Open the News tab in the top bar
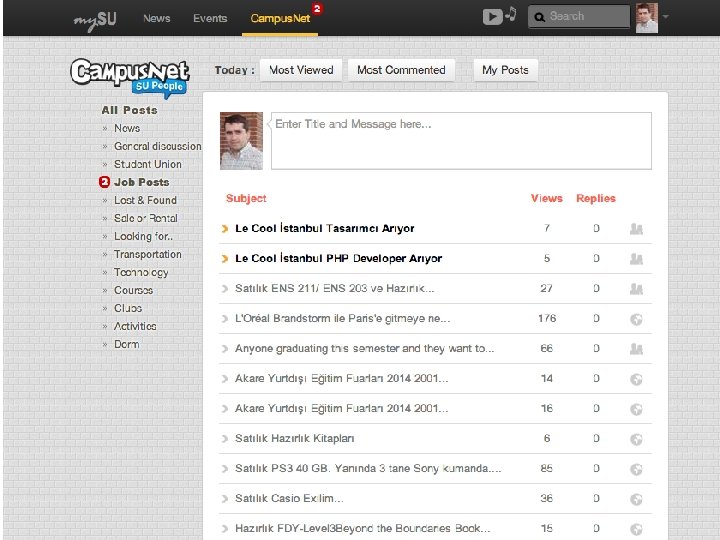The width and height of the screenshot is (720, 540). click(x=157, y=18)
